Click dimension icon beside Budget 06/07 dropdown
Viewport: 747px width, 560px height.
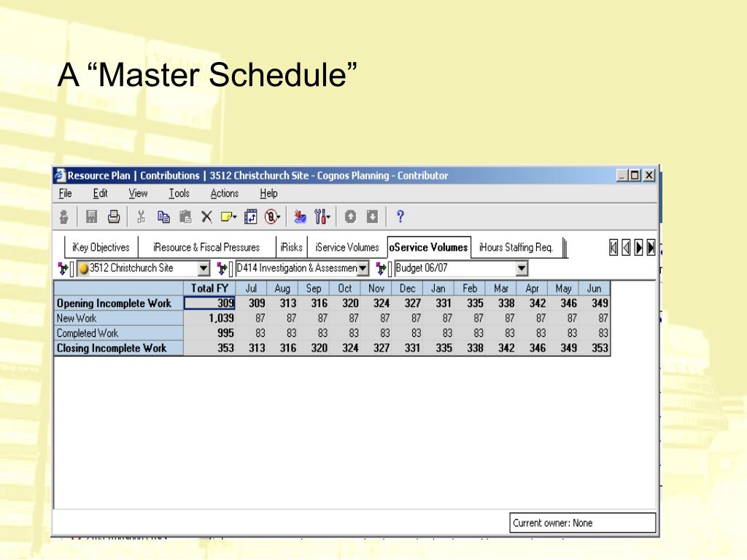(380, 268)
